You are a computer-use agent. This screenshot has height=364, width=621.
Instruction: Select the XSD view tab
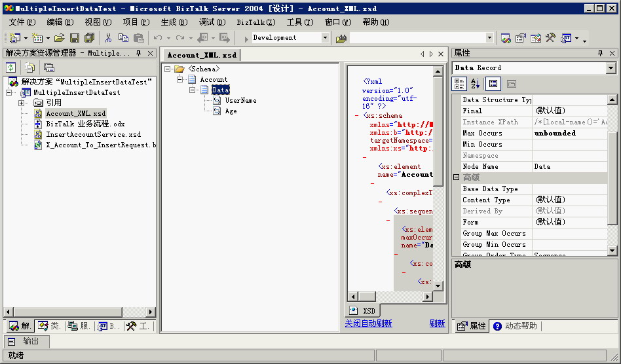(363, 311)
